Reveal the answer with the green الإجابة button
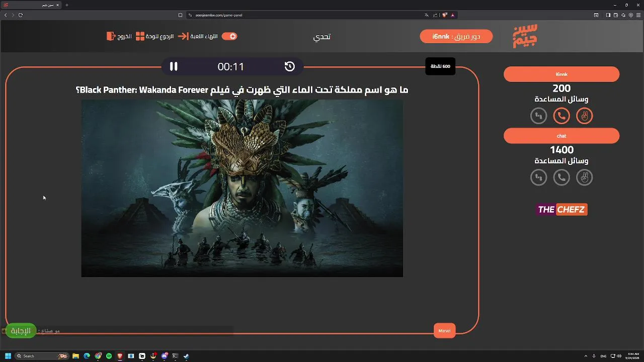The width and height of the screenshot is (644, 362). click(x=21, y=330)
